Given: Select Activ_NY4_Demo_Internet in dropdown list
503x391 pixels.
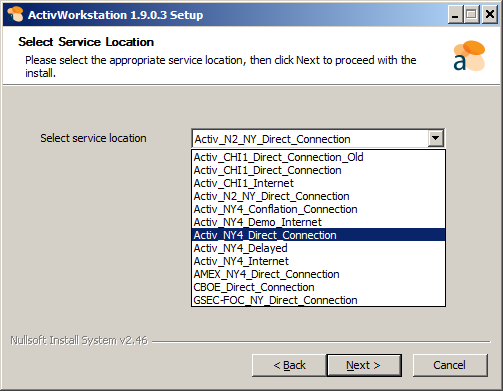Looking at the screenshot, I should [318, 222].
